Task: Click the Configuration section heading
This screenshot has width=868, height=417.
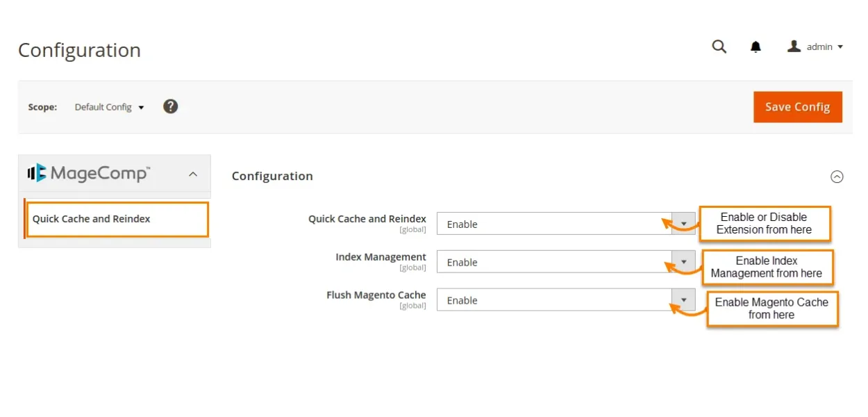Action: [272, 177]
